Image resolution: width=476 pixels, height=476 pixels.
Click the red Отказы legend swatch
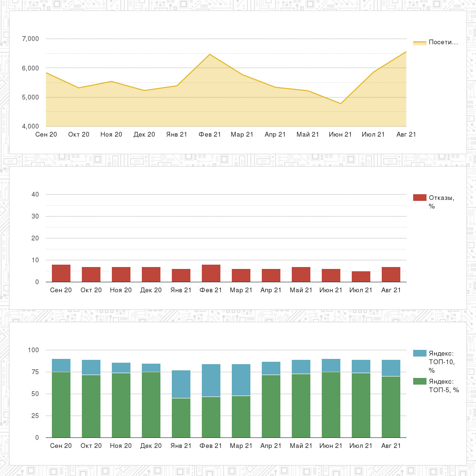point(419,198)
